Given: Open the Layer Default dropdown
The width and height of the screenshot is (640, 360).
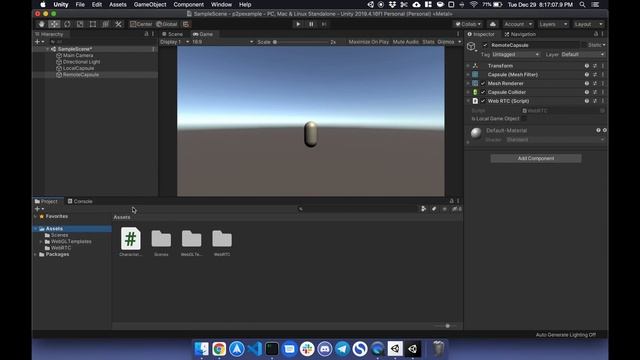Looking at the screenshot, I should pos(582,54).
